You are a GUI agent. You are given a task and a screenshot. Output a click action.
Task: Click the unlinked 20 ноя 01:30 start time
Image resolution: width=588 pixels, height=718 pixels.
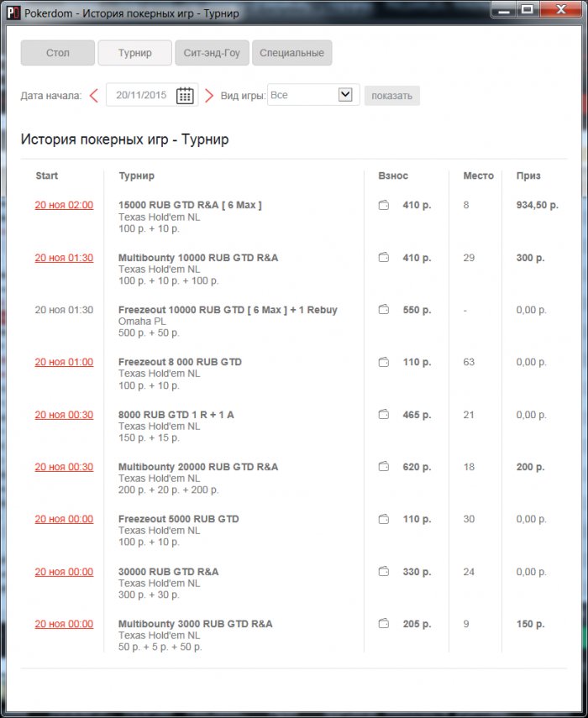point(64,310)
